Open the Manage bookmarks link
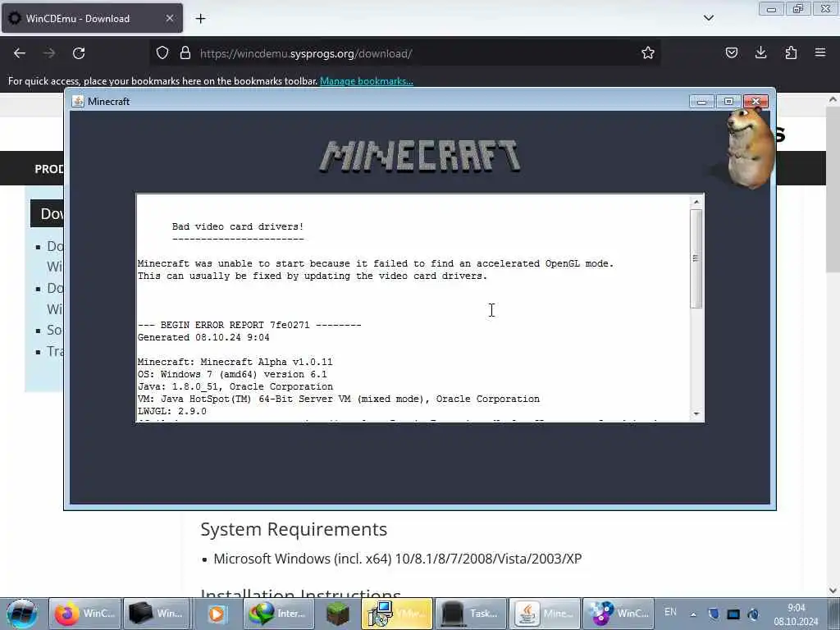Viewport: 840px width, 630px height. pyautogui.click(x=367, y=81)
